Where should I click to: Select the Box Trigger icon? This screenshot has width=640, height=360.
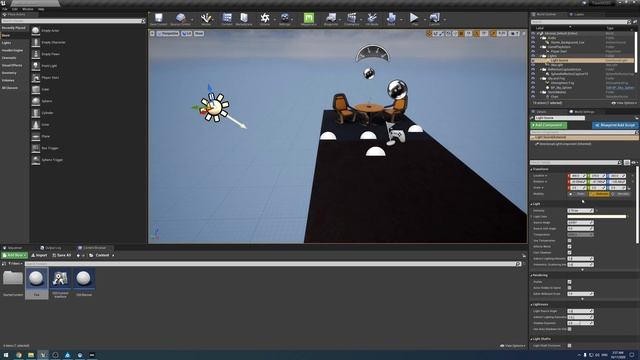36,148
